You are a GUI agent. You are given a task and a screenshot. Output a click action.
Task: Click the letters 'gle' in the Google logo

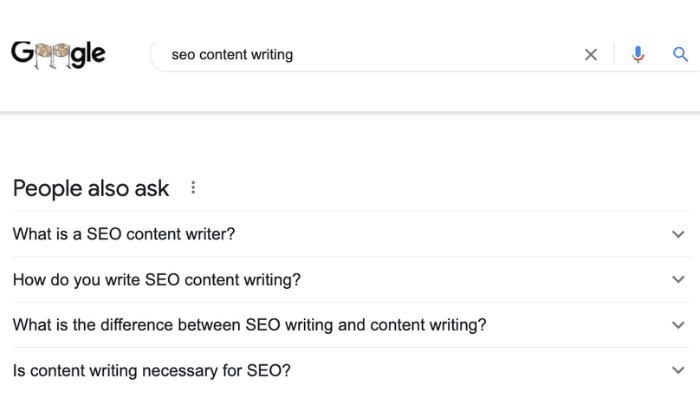tap(89, 54)
